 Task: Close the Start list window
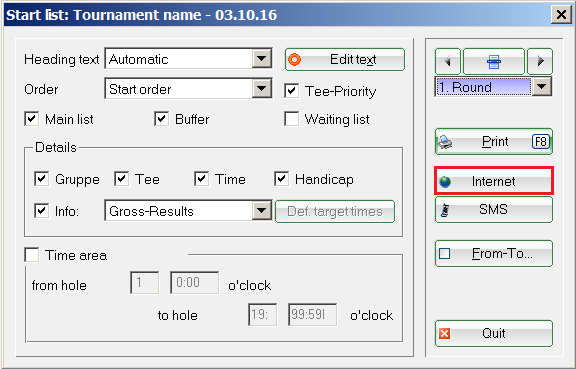pos(561,15)
